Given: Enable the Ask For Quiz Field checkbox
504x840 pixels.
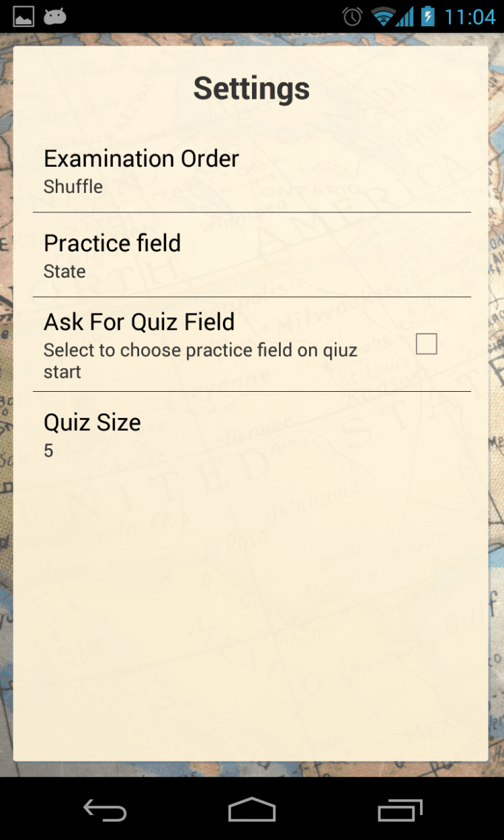Looking at the screenshot, I should click(426, 344).
